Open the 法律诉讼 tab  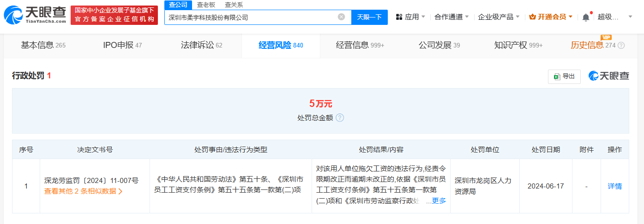(201, 45)
